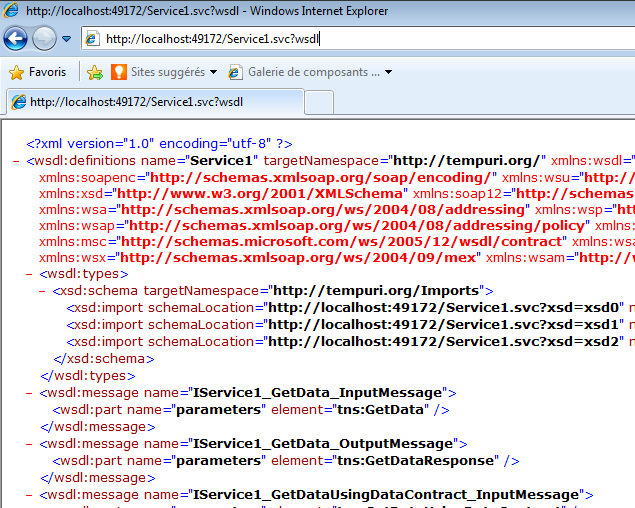Collapse the wsdl:definitions root node
The height and width of the screenshot is (508, 635).
[x=18, y=160]
